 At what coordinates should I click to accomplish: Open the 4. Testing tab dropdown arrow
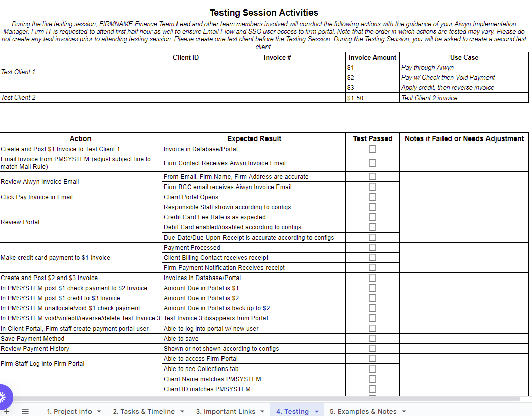[x=317, y=411]
